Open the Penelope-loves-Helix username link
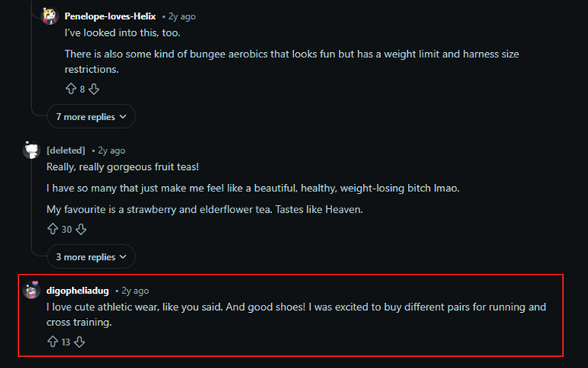 (110, 16)
